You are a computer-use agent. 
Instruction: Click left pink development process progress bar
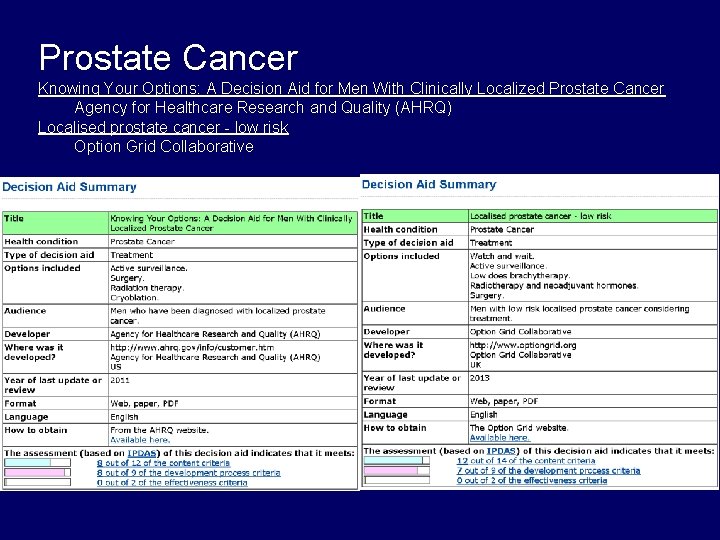pos(38,472)
